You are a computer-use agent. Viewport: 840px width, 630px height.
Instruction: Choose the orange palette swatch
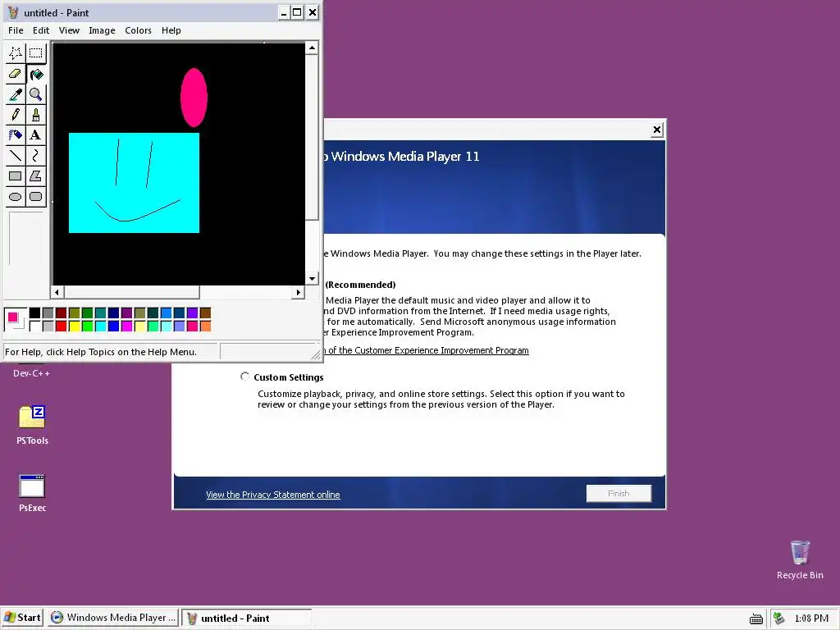[x=205, y=326]
